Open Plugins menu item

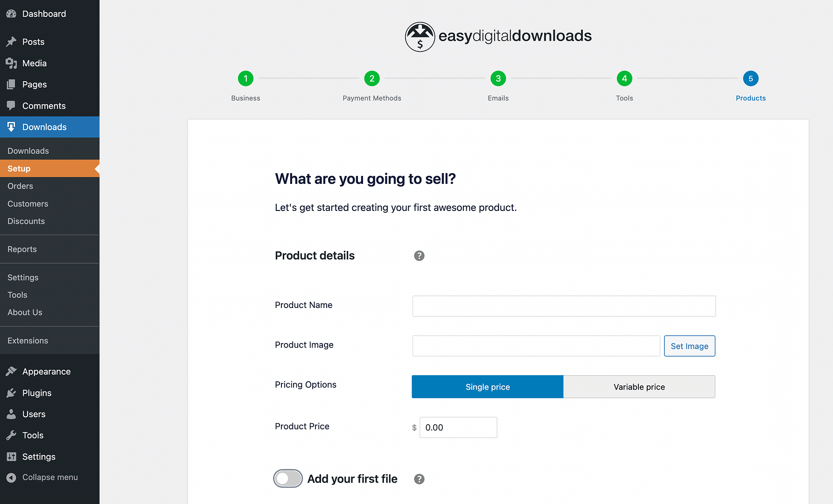coord(49,393)
